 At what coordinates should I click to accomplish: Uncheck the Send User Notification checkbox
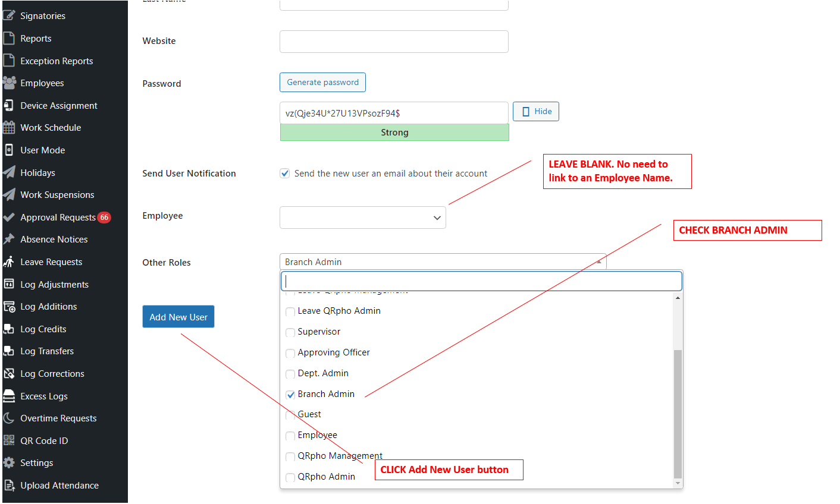click(x=285, y=173)
